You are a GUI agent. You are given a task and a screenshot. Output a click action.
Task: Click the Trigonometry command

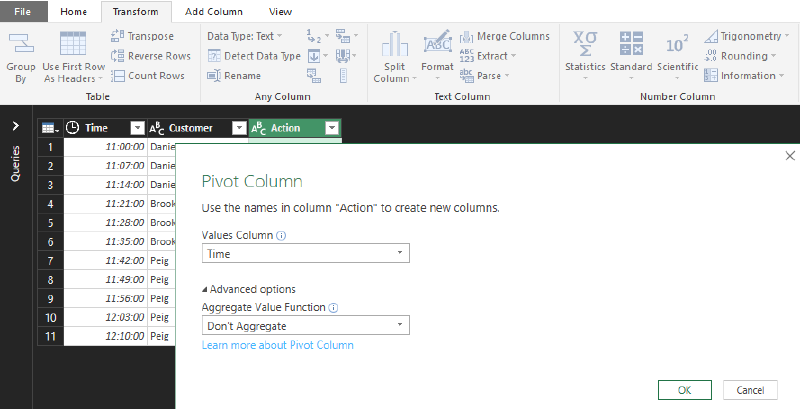(x=746, y=36)
